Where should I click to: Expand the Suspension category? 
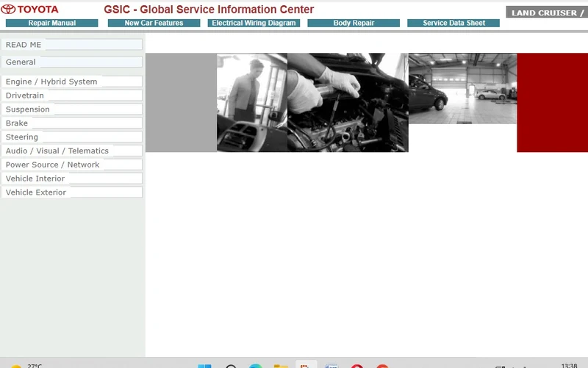click(71, 109)
